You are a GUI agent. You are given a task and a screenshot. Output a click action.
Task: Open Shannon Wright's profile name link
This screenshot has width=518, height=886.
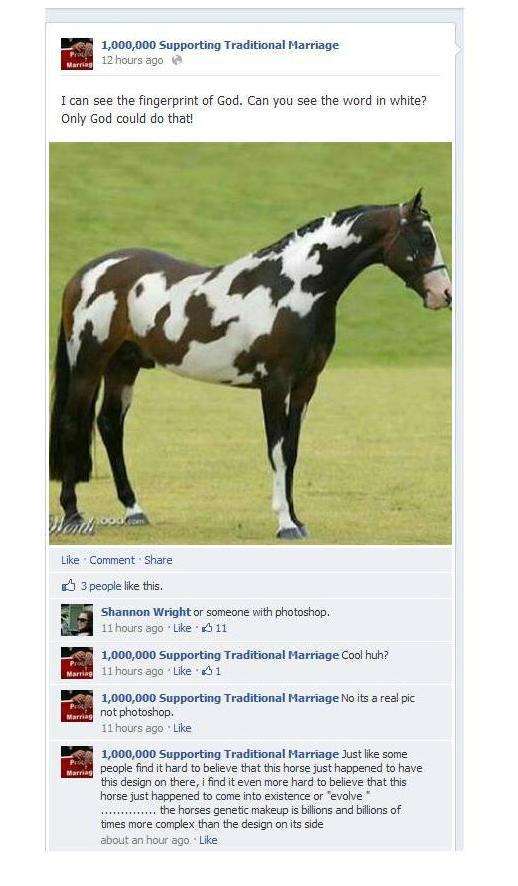pyautogui.click(x=146, y=612)
